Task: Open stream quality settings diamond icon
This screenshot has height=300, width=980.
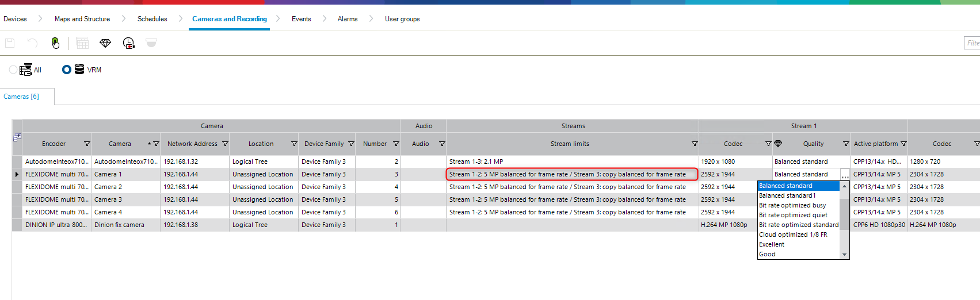Action: pyautogui.click(x=105, y=43)
